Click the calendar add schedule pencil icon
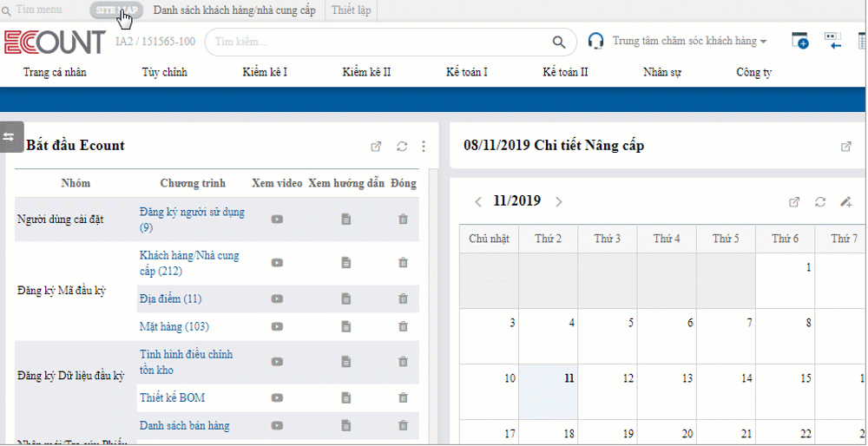Image resolution: width=868 pixels, height=446 pixels. click(x=845, y=202)
